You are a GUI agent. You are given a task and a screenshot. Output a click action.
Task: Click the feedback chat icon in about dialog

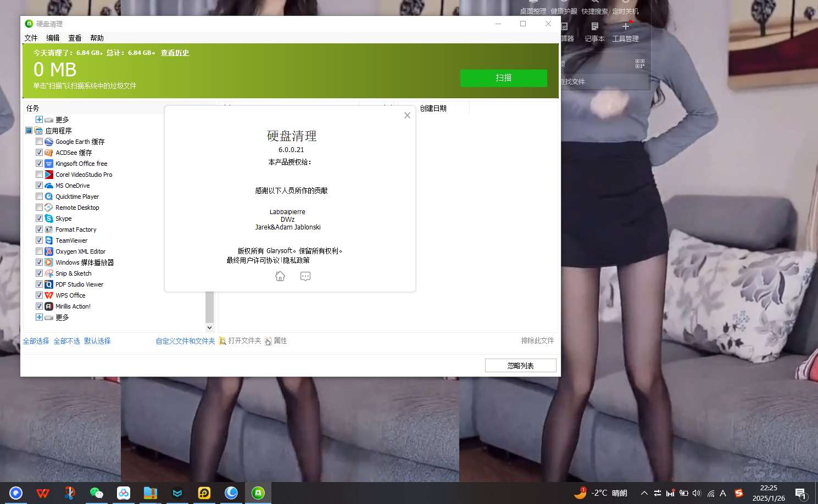(x=305, y=276)
